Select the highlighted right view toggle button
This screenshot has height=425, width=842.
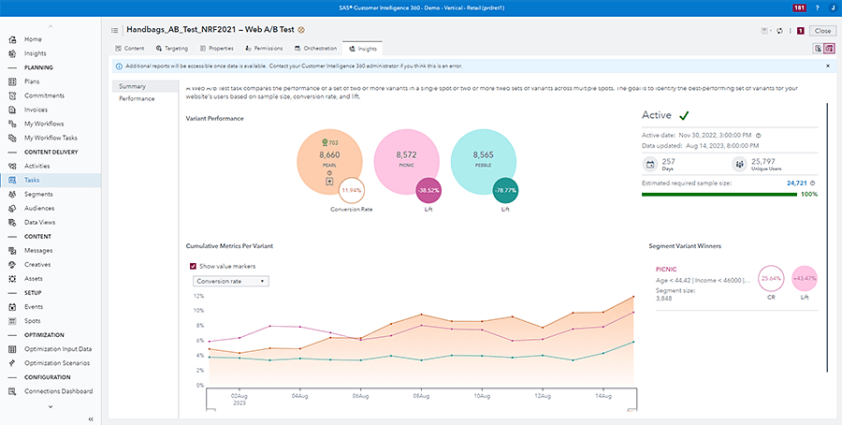829,48
